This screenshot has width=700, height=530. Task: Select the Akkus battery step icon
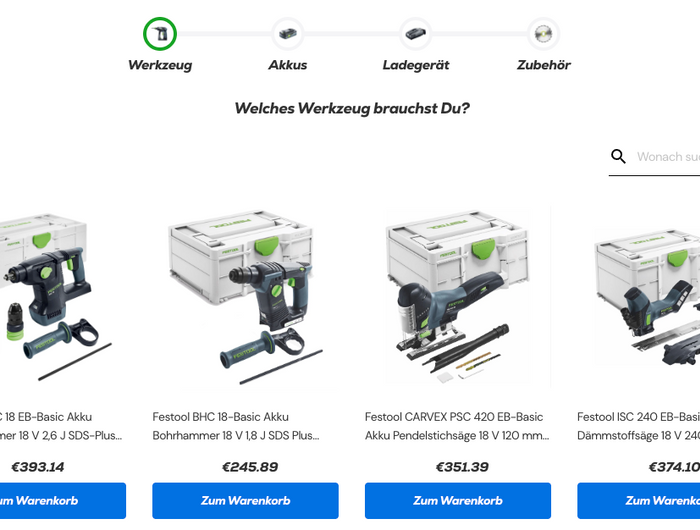(288, 33)
